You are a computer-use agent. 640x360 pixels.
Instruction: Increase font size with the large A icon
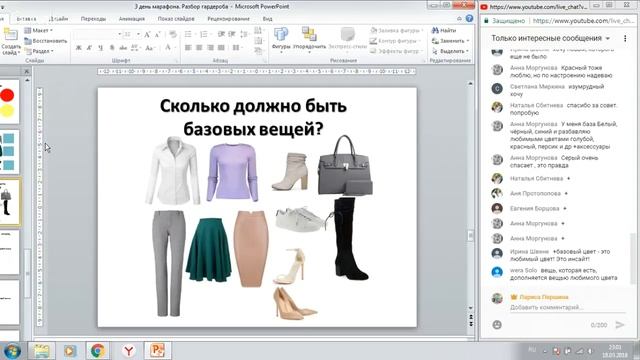click(x=147, y=35)
